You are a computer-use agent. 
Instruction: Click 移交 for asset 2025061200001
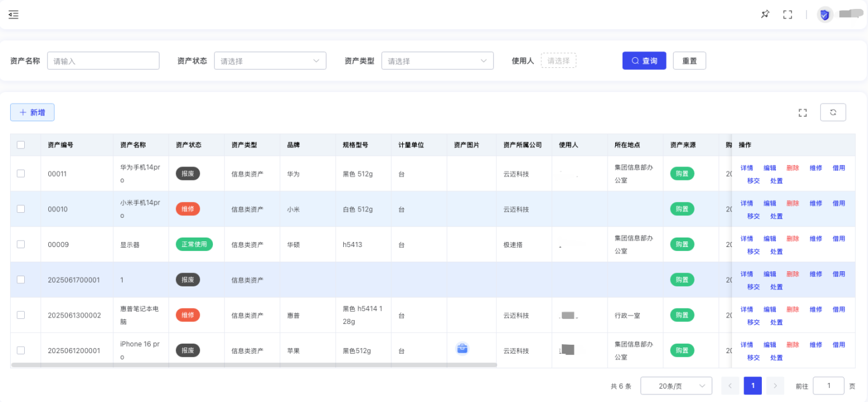(x=754, y=358)
